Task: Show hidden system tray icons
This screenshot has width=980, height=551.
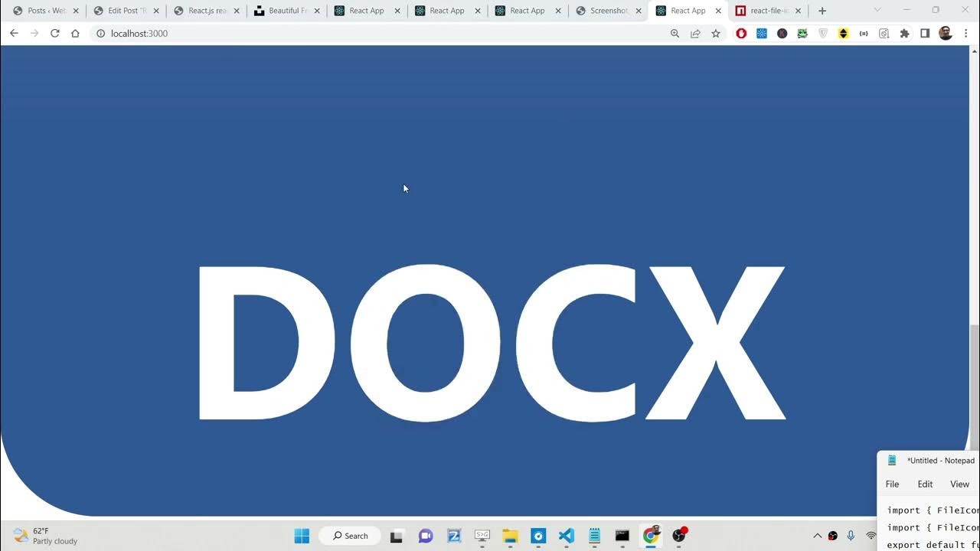Action: point(817,536)
